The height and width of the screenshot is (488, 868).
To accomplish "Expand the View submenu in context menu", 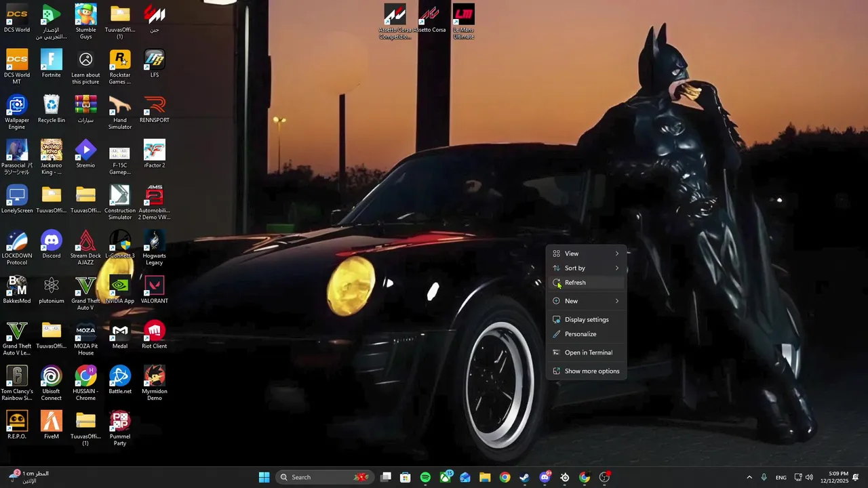I will (x=586, y=253).
